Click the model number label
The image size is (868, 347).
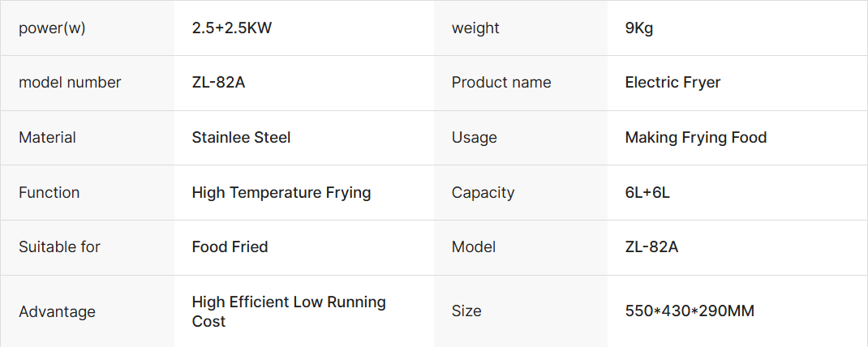[x=70, y=83]
